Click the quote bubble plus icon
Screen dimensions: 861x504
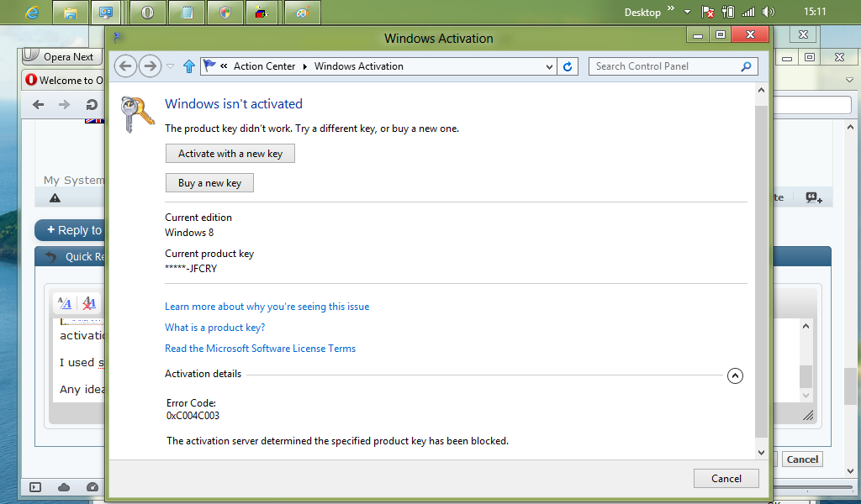[x=814, y=197]
